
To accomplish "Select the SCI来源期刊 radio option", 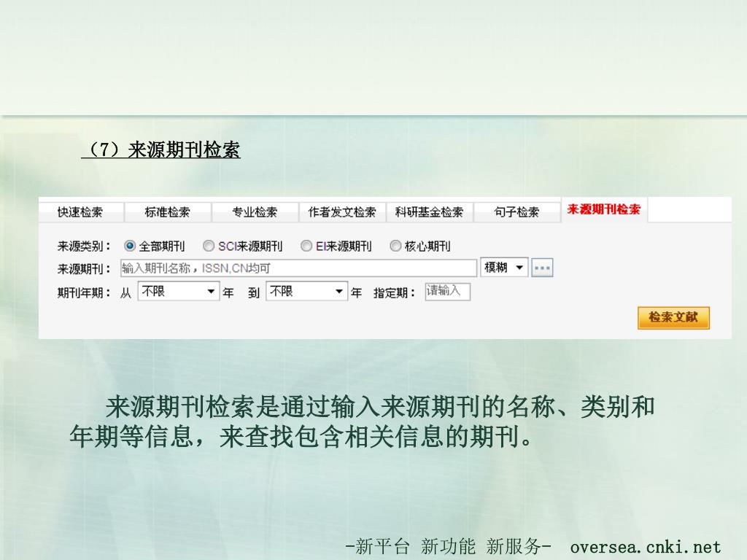I will [x=208, y=246].
